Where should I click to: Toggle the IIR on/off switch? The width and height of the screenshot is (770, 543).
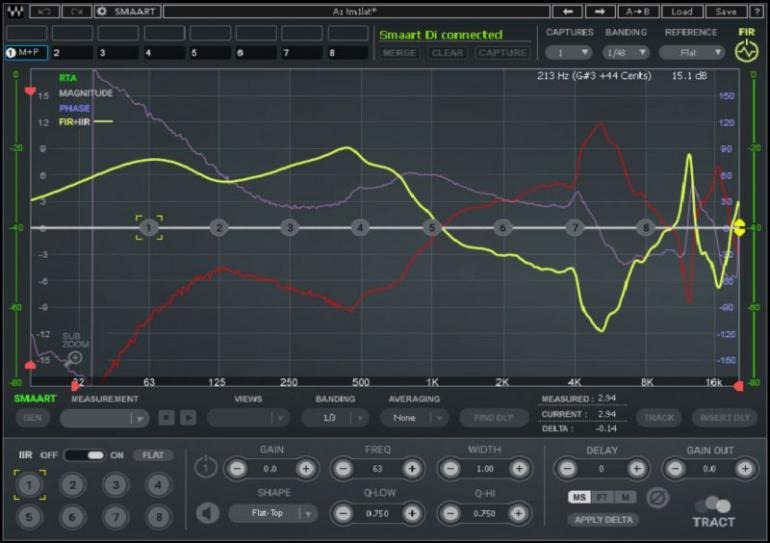[84, 455]
